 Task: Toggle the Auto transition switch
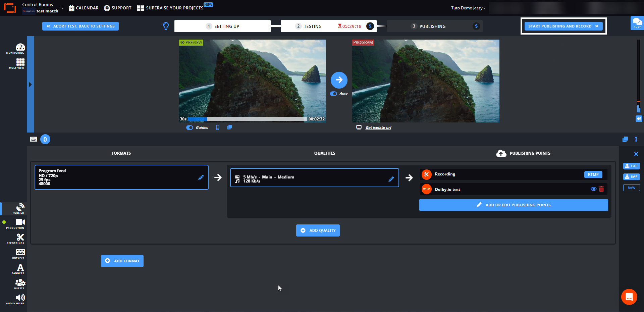(333, 94)
